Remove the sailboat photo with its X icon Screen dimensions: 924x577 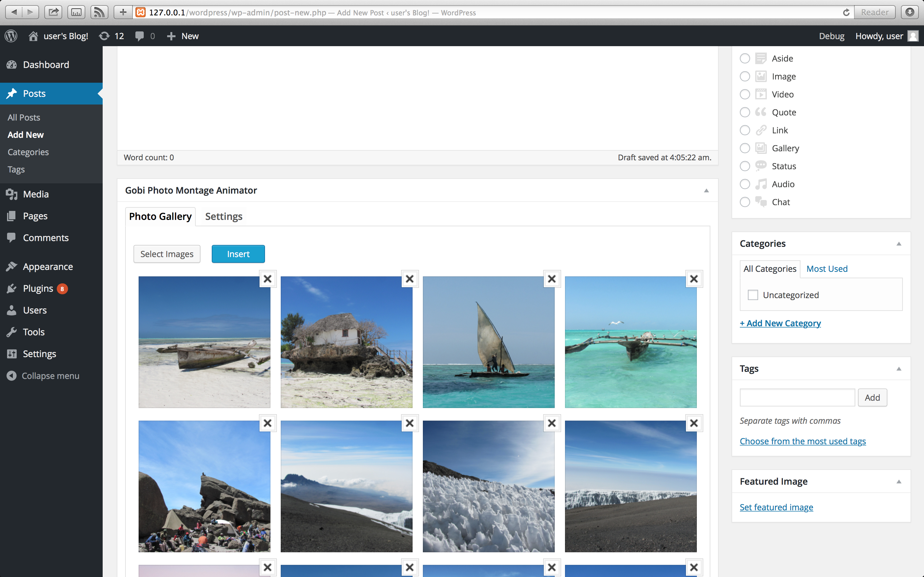pyautogui.click(x=551, y=279)
